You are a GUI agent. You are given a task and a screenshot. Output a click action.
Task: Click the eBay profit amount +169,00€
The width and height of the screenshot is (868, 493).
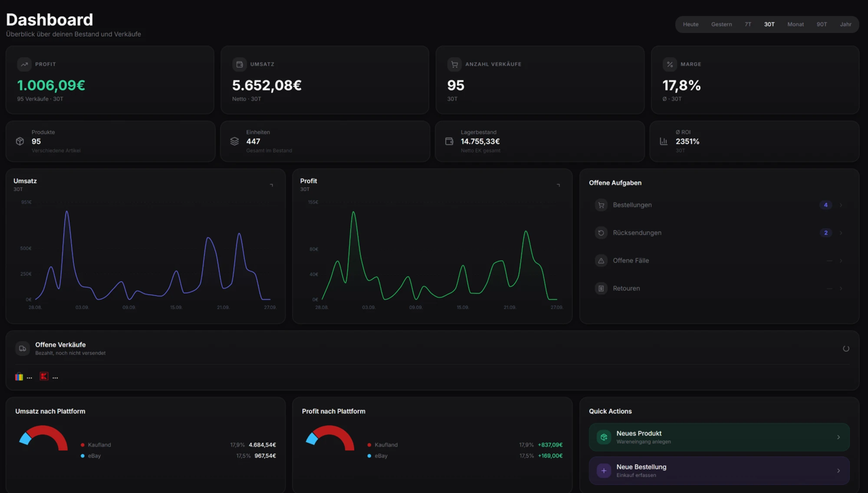click(x=550, y=456)
